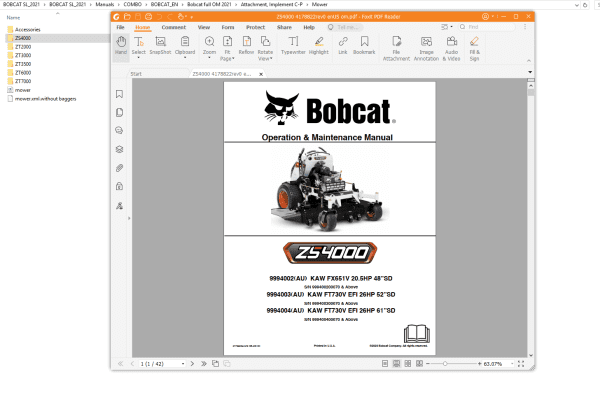Open the Pages thumbnail side panel
Image resolution: width=600 pixels, height=404 pixels.
click(x=119, y=112)
